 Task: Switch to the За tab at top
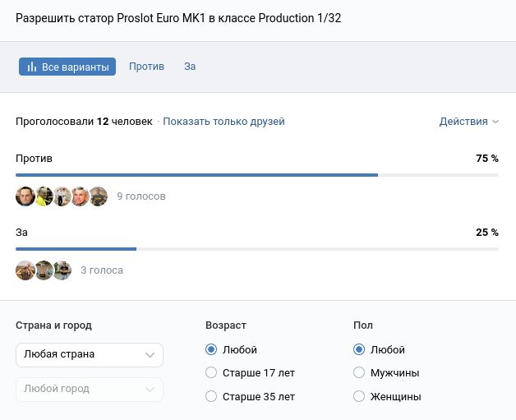[190, 67]
